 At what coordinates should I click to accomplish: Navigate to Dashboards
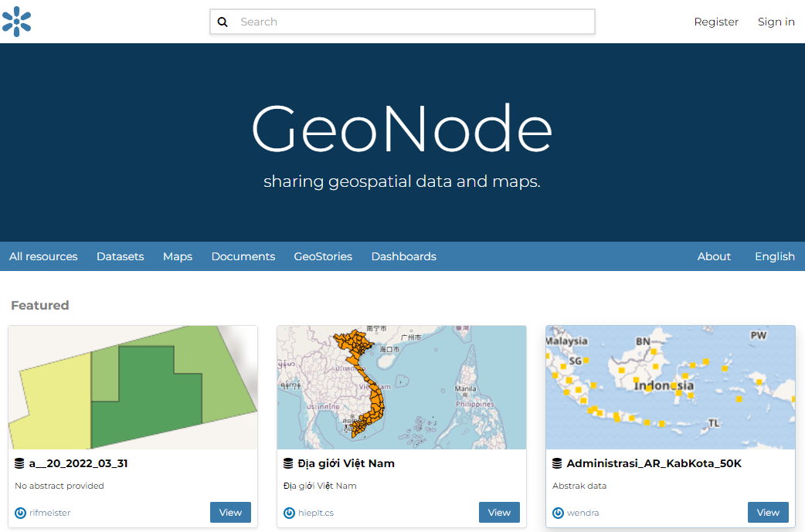tap(403, 256)
